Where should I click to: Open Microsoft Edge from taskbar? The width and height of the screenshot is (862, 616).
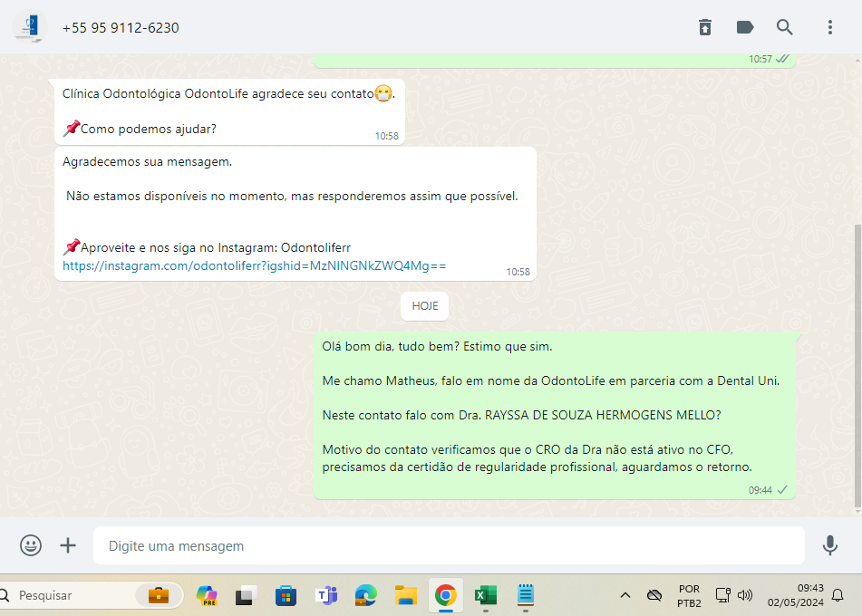click(x=365, y=595)
